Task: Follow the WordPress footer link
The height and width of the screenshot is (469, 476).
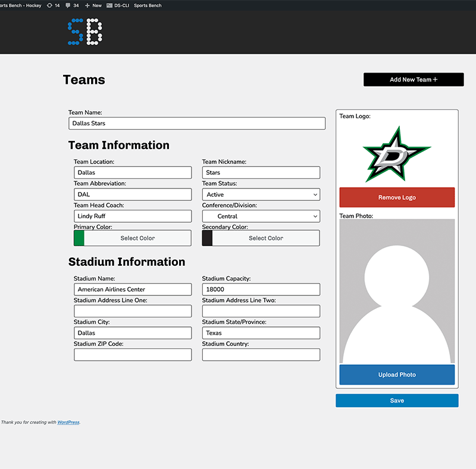Action: click(x=68, y=422)
